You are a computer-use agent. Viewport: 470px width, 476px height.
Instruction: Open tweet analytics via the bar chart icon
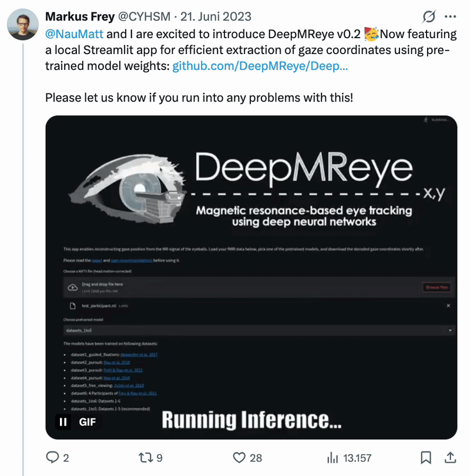[333, 457]
